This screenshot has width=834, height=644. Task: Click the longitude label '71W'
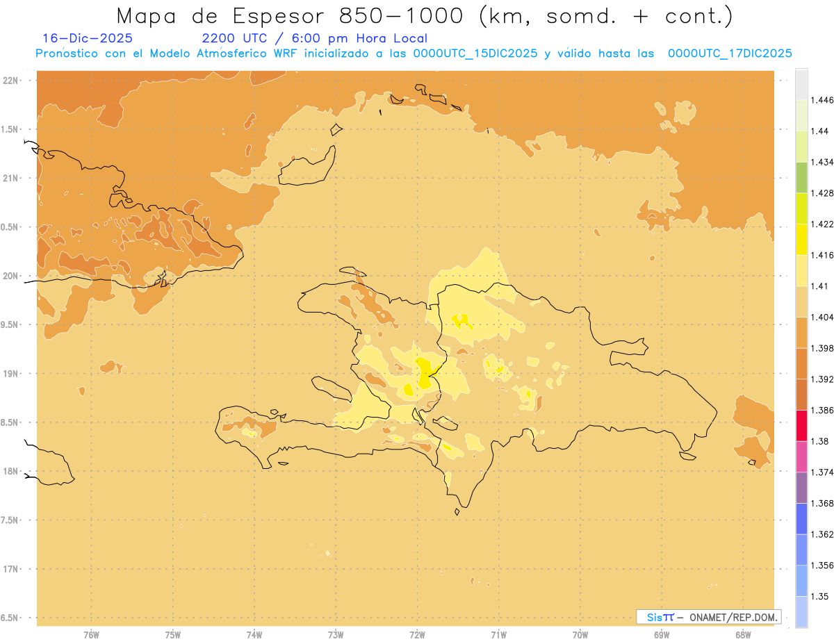pos(498,635)
